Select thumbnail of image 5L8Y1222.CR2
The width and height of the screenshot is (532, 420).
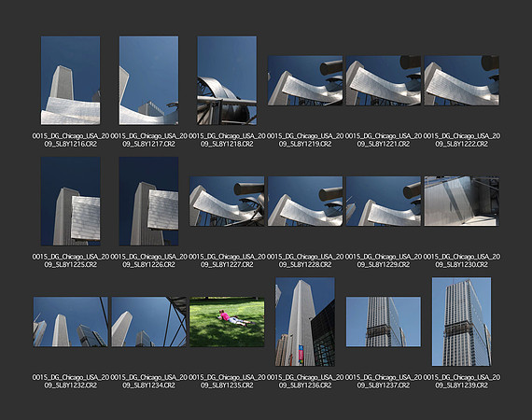[x=461, y=80]
